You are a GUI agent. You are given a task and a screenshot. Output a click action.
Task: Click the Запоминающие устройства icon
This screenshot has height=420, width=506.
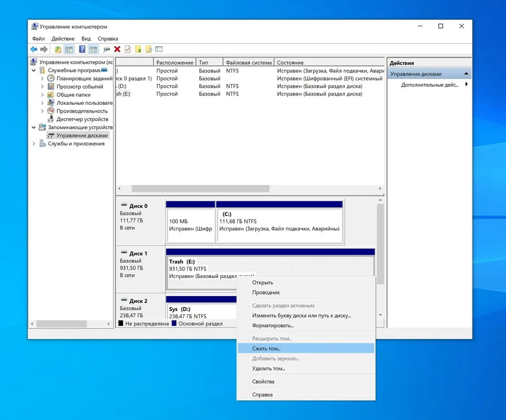pyautogui.click(x=42, y=127)
